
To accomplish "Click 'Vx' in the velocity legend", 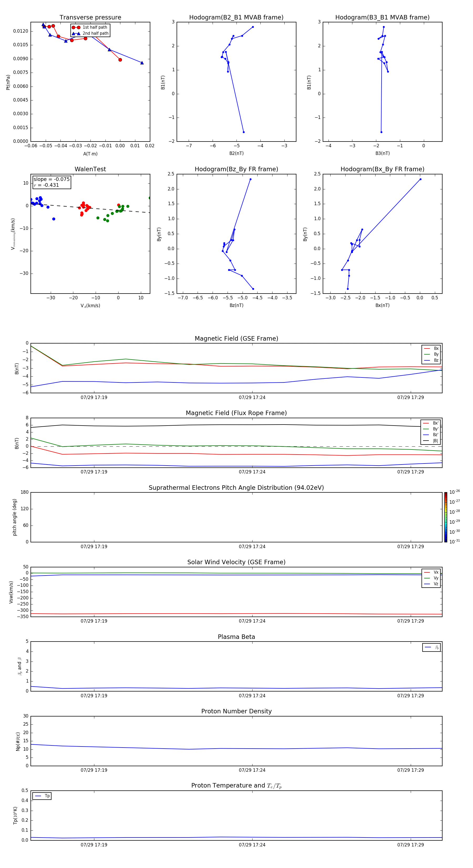I will (436, 572).
